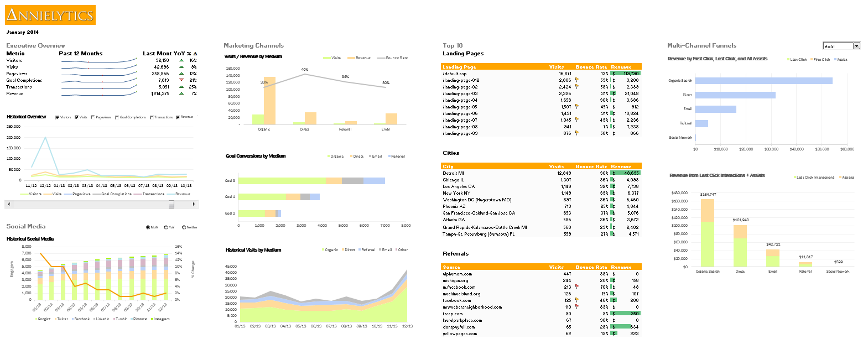The height and width of the screenshot is (344, 868).
Task: Open the Multi-Channel Funnels dropdown arrow
Action: tap(856, 46)
